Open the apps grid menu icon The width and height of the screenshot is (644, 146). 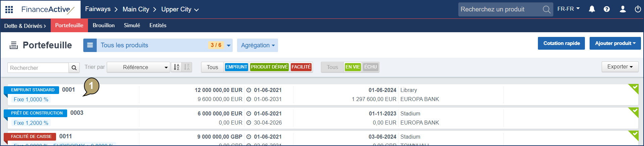[x=9, y=9]
